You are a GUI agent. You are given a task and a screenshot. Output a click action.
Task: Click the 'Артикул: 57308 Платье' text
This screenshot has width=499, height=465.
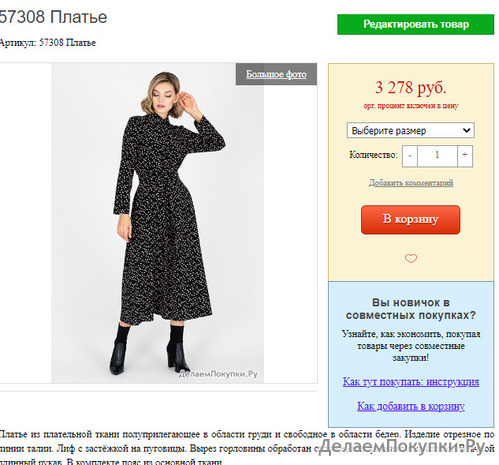(48, 43)
